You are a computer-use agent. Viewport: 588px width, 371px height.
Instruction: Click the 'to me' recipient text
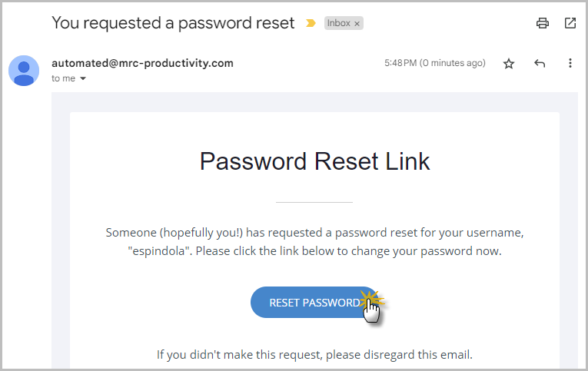point(63,78)
